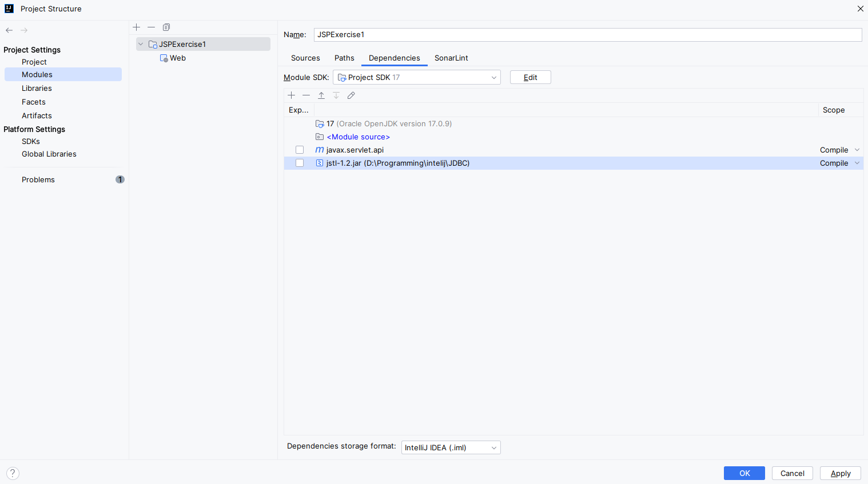
Task: Click the Edit SDK button
Action: [531, 77]
